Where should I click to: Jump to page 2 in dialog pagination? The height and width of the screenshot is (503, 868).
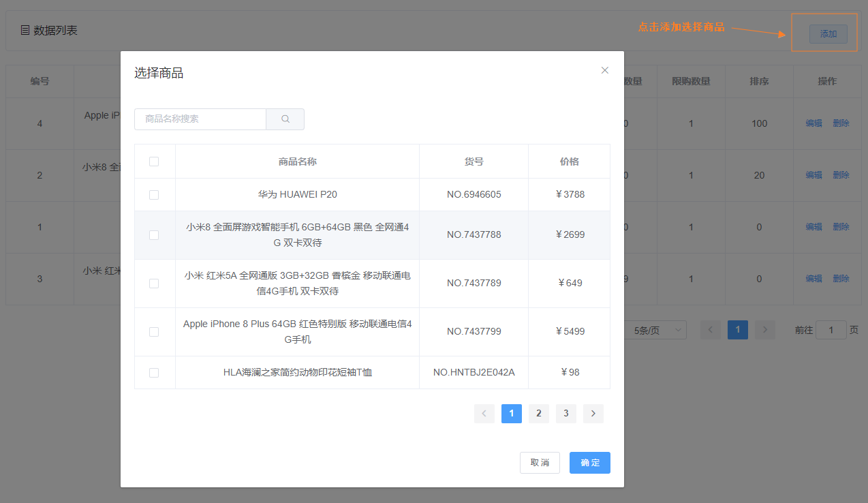[x=538, y=413]
